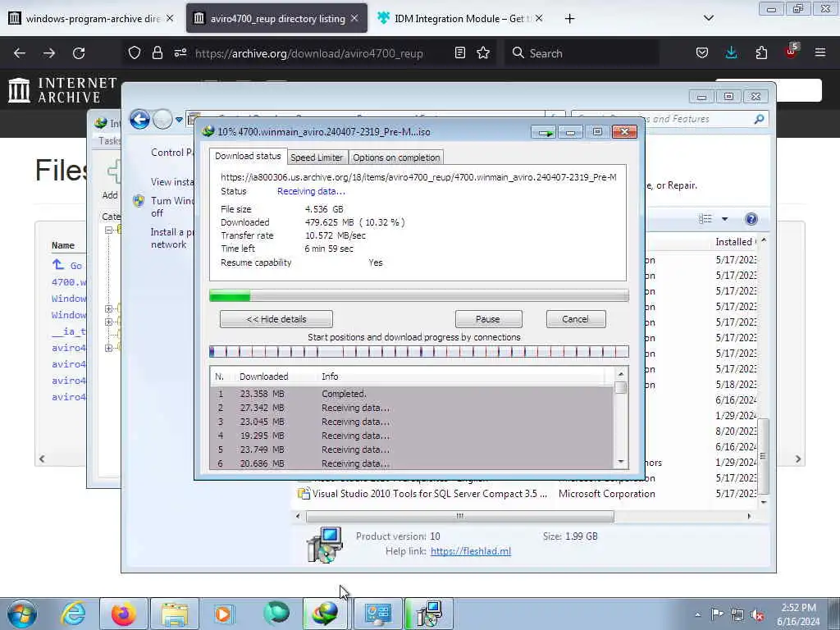Switch to aviro4700_reup directory listing tab
Screen dimensions: 840x630
277,18
